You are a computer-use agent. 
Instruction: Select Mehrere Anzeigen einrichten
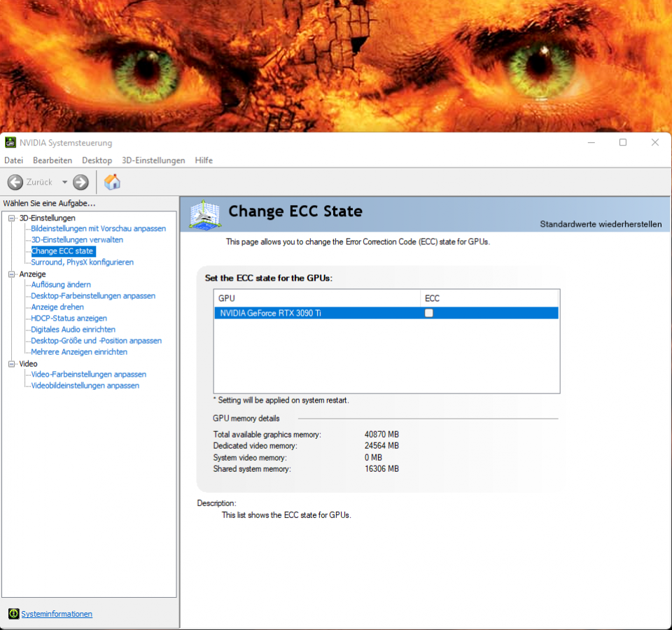click(x=79, y=351)
